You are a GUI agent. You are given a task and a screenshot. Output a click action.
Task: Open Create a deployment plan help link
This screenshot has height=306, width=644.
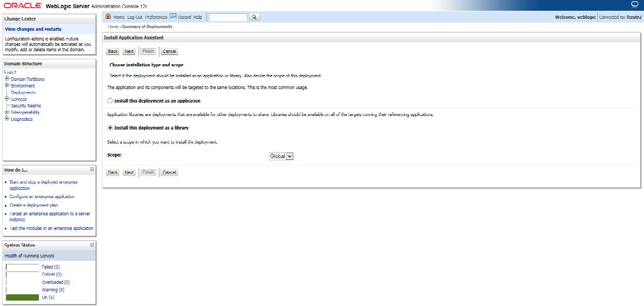33,205
